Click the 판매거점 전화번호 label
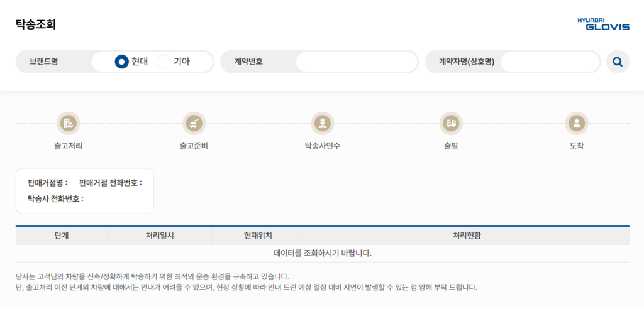This screenshot has height=309, width=644. coord(110,183)
